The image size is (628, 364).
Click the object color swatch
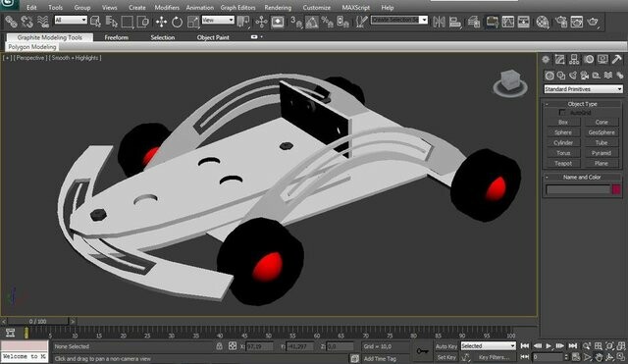pyautogui.click(x=616, y=189)
